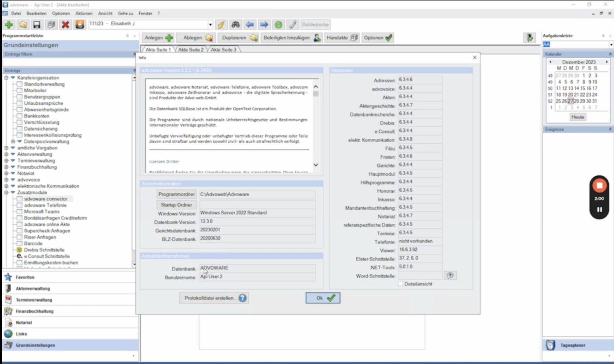
Task: Click Protokolldatei erstellen
Action: pyautogui.click(x=214, y=298)
